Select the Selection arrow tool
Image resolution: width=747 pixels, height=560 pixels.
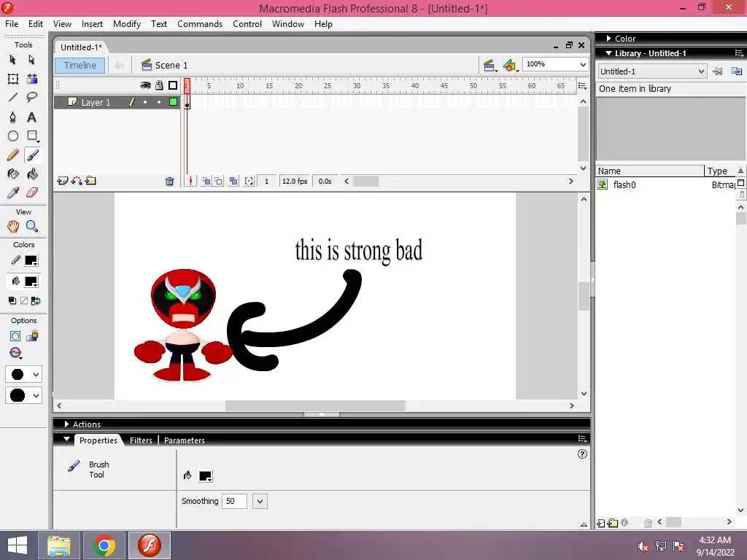tap(13, 60)
